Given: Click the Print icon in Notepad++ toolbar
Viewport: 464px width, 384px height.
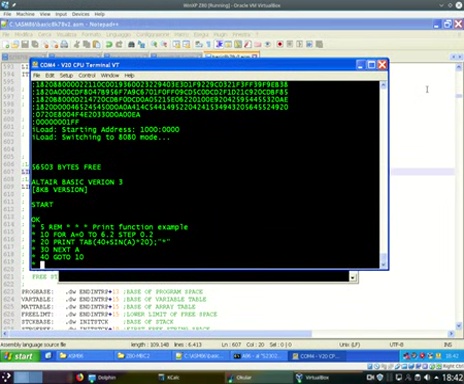Looking at the screenshot, I should click(x=64, y=44).
